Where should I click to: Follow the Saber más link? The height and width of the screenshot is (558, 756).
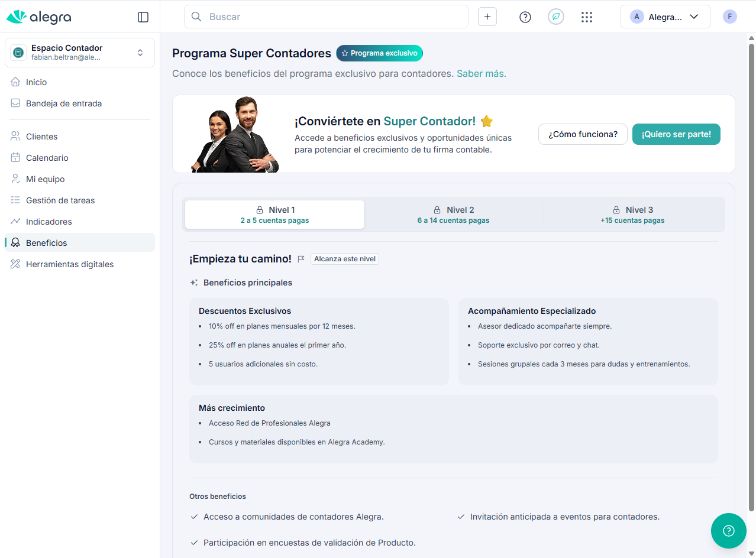pos(481,74)
